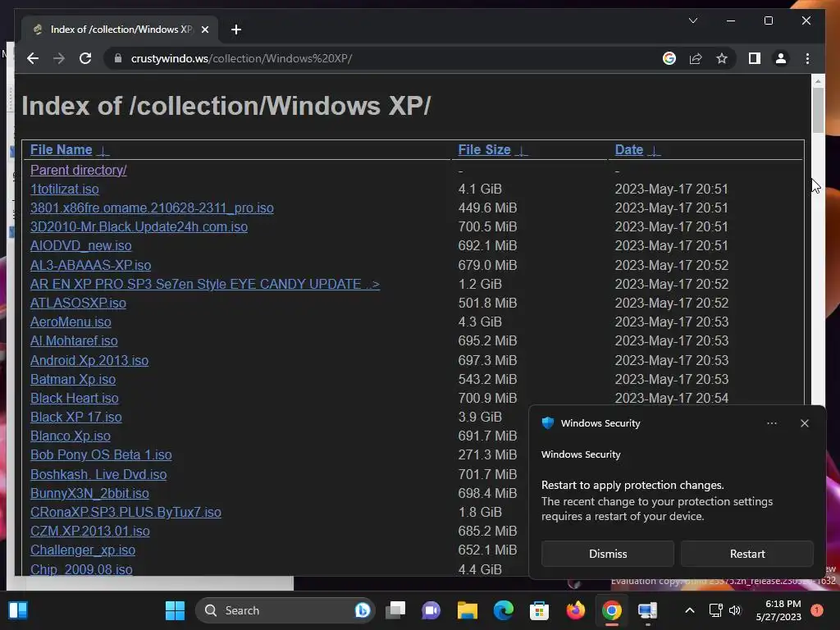Open Black Heart.iso link
The height and width of the screenshot is (630, 840).
click(75, 398)
